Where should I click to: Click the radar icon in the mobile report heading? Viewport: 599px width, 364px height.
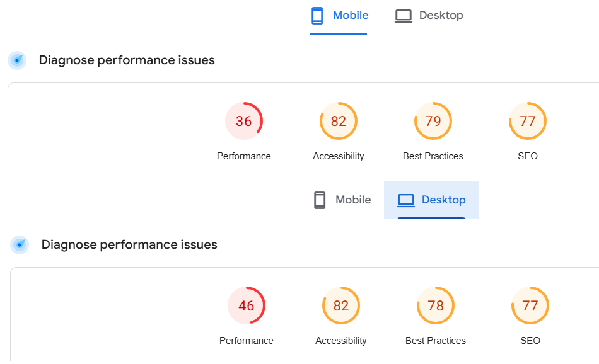point(17,60)
